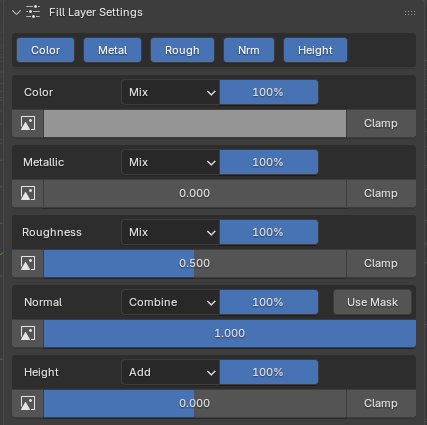Click the image texture icon in Height row
Screen dimensions: 427x425
click(x=28, y=403)
